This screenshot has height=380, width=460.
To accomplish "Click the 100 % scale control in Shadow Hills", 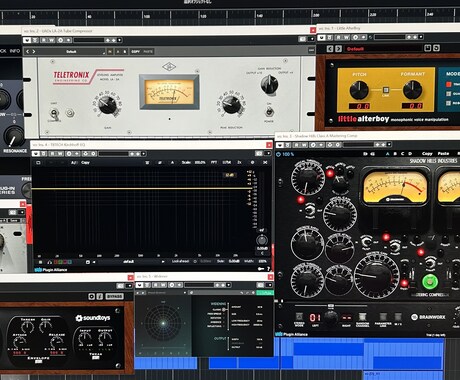I will 285,154.
